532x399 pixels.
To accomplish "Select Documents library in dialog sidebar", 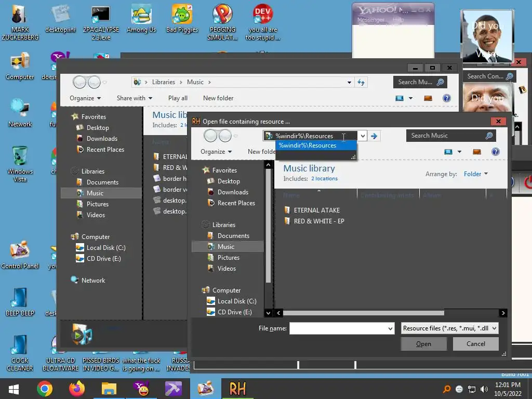I will click(x=233, y=236).
